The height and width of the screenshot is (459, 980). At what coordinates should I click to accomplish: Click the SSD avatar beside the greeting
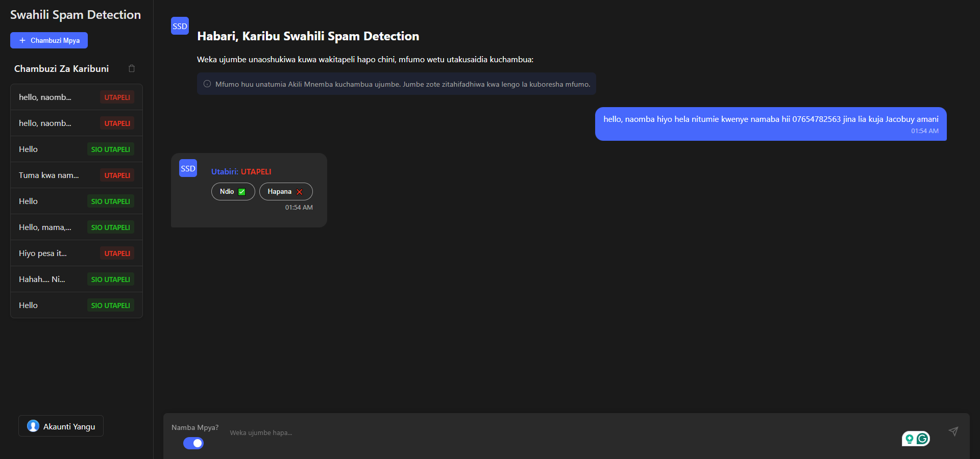pyautogui.click(x=180, y=25)
